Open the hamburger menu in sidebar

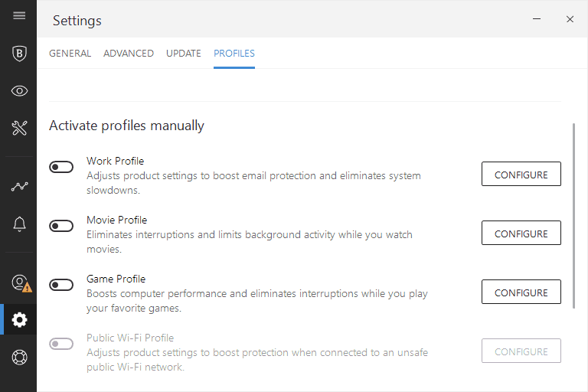19,15
